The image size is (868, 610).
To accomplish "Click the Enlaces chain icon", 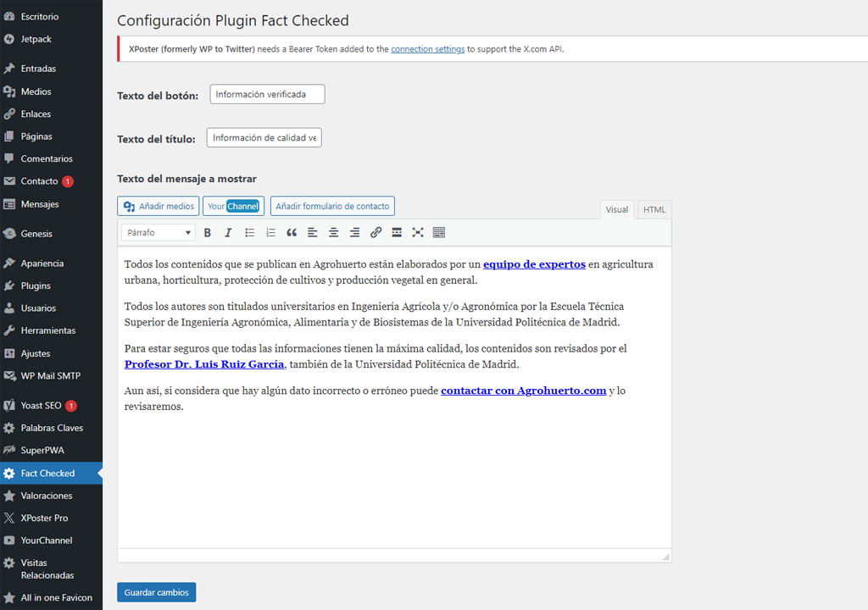I will [x=8, y=114].
